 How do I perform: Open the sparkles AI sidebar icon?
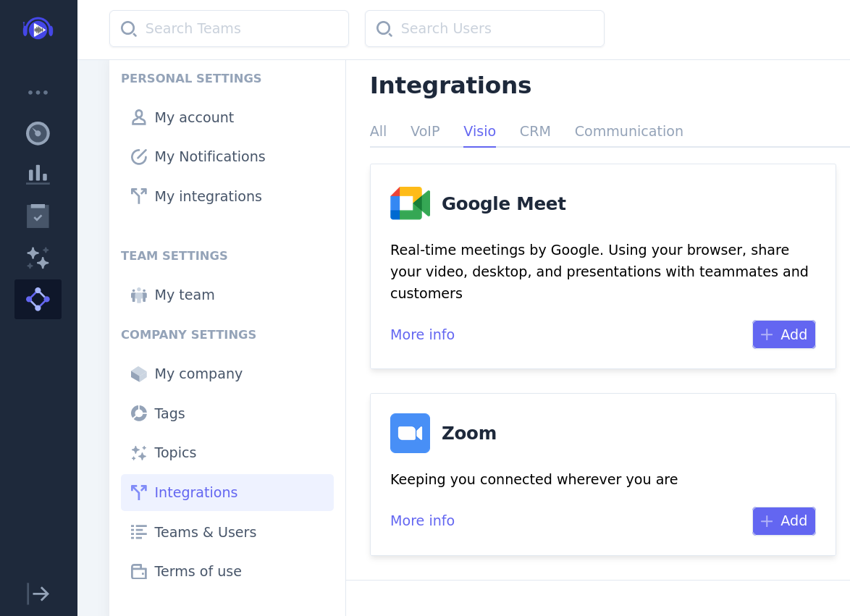tap(38, 258)
